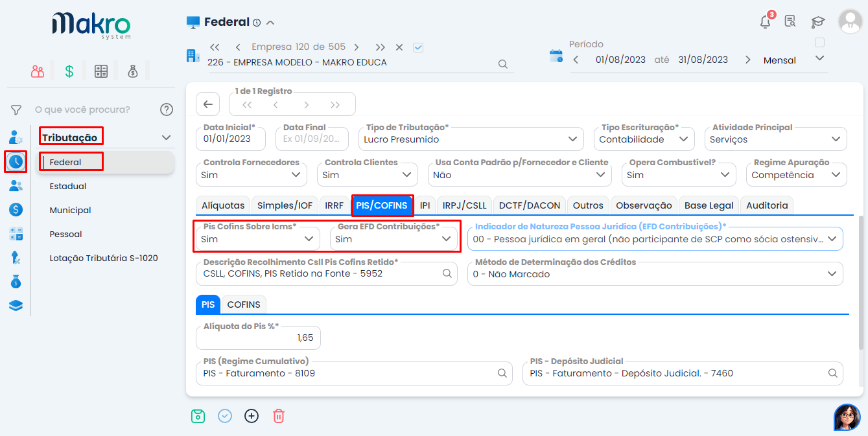The width and height of the screenshot is (868, 436).
Task: Open the Gera EFD Contribuições dropdown
Action: tap(447, 238)
